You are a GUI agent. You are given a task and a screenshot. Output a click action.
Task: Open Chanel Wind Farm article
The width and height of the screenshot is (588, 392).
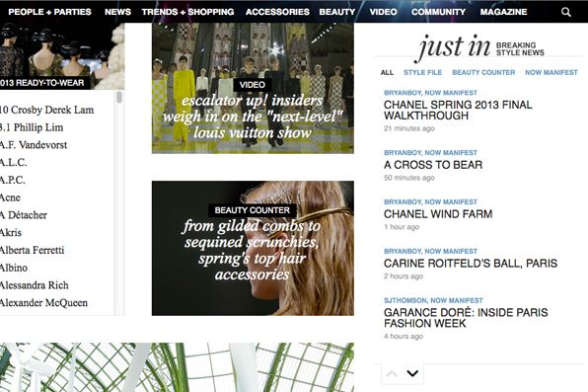click(438, 214)
